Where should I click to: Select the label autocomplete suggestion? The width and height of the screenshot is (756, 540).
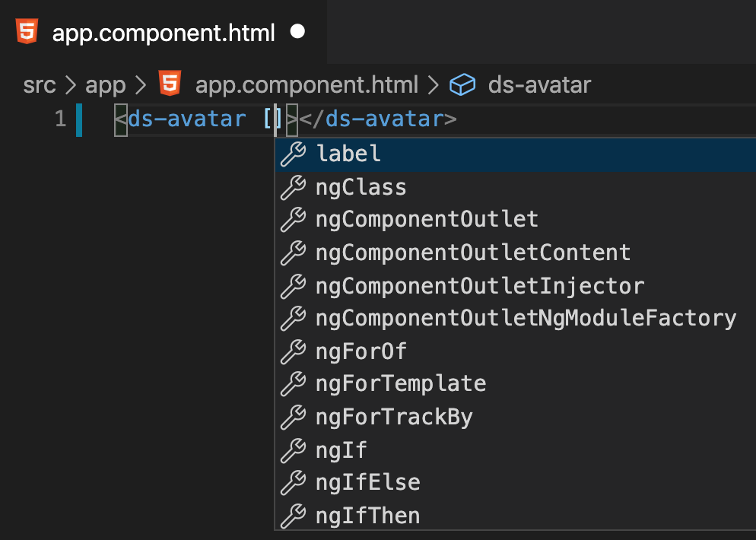[348, 154]
